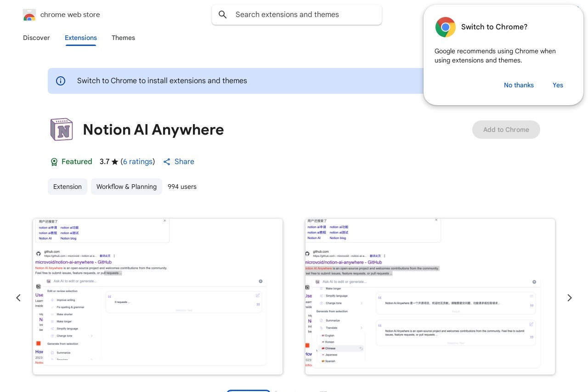Click the 994 users text
Image resolution: width=588 pixels, height=392 pixels.
click(x=182, y=187)
